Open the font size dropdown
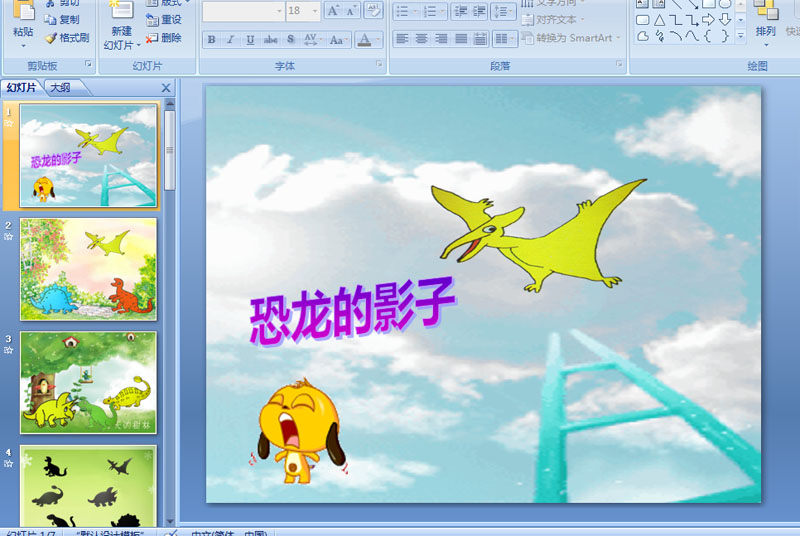Image resolution: width=800 pixels, height=536 pixels. click(x=314, y=11)
